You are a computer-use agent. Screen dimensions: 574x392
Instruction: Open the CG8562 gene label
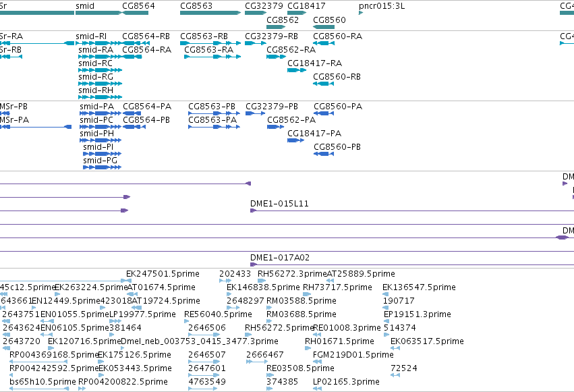pos(283,20)
